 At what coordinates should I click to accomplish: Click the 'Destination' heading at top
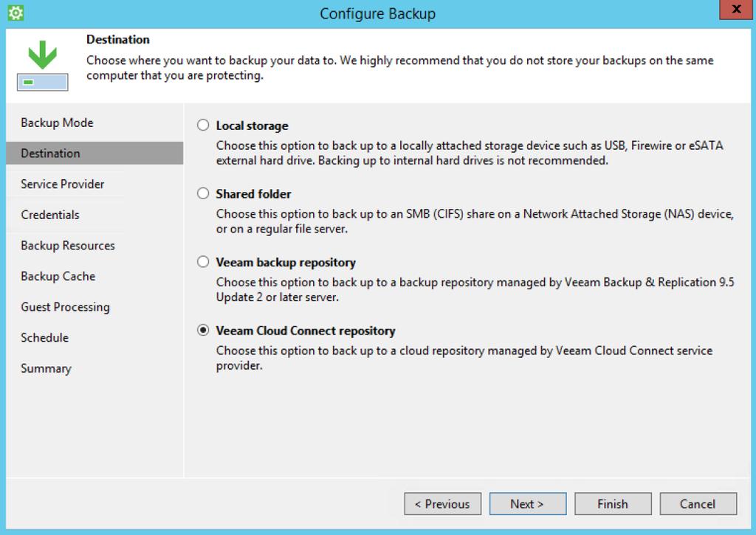pos(117,40)
